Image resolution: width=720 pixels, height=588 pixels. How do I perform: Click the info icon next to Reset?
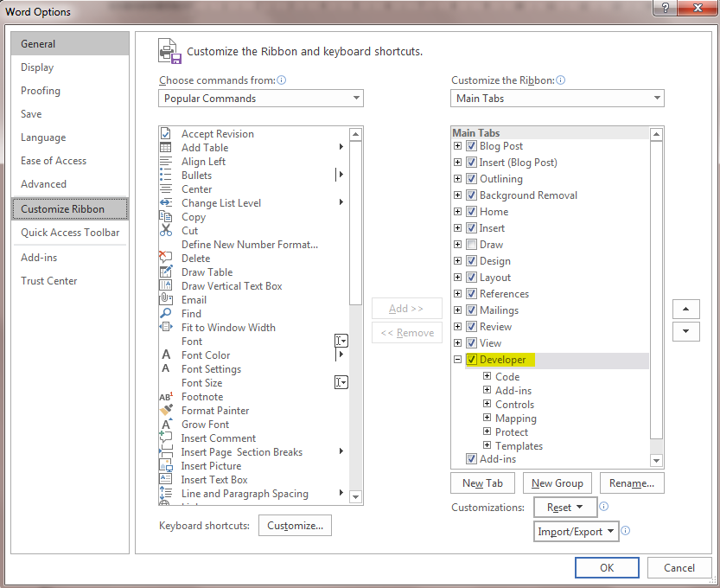(604, 506)
